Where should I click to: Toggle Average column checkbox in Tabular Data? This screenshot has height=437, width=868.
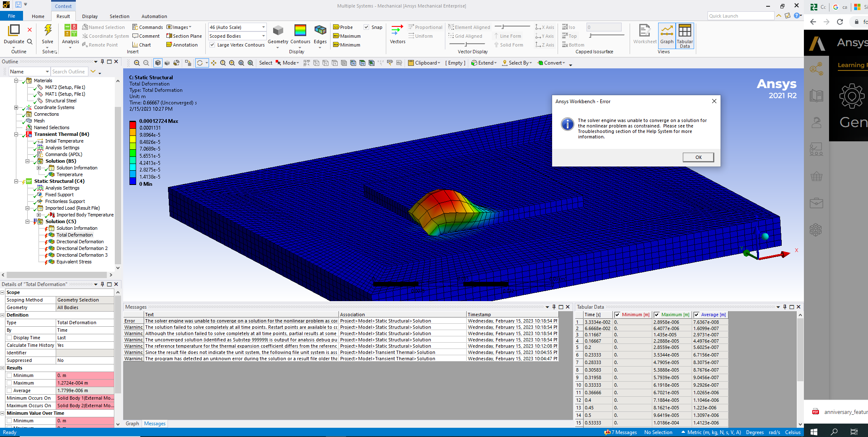pos(696,315)
